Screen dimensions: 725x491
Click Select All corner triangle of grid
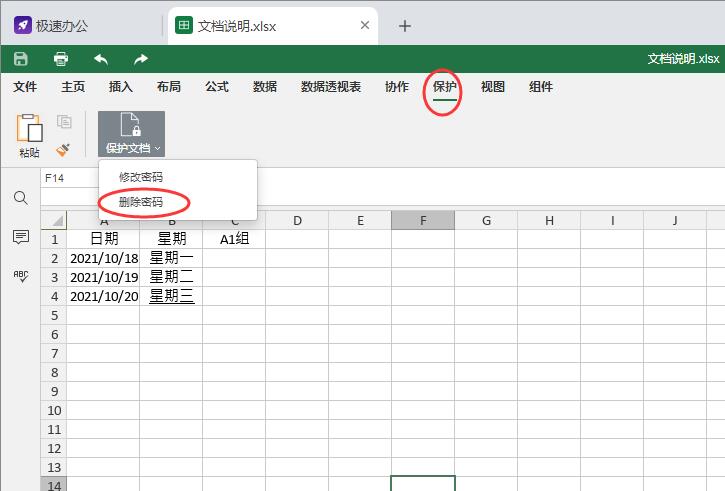pyautogui.click(x=54, y=221)
